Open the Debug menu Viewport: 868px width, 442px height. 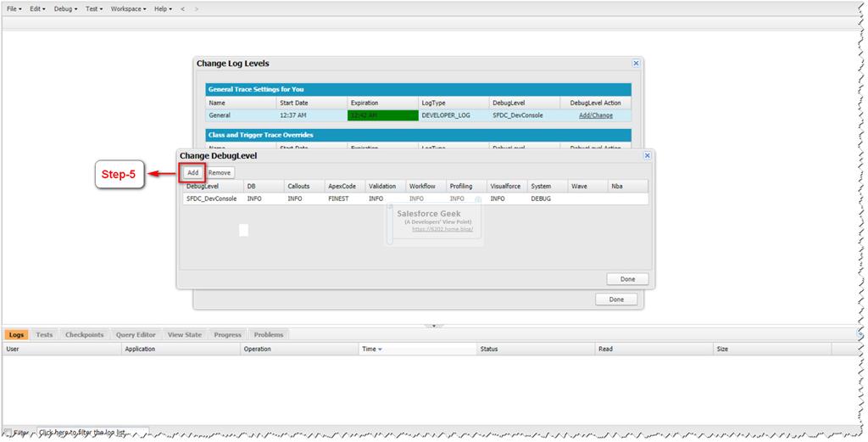click(x=65, y=8)
